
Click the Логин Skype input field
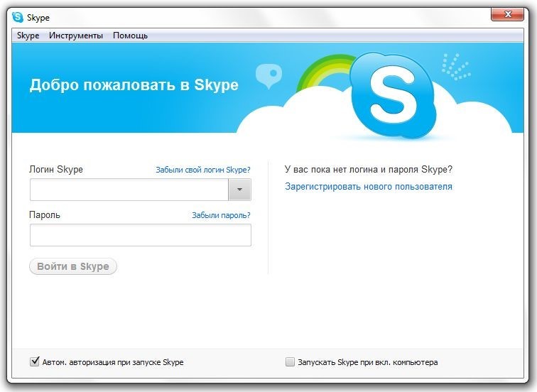tap(129, 190)
